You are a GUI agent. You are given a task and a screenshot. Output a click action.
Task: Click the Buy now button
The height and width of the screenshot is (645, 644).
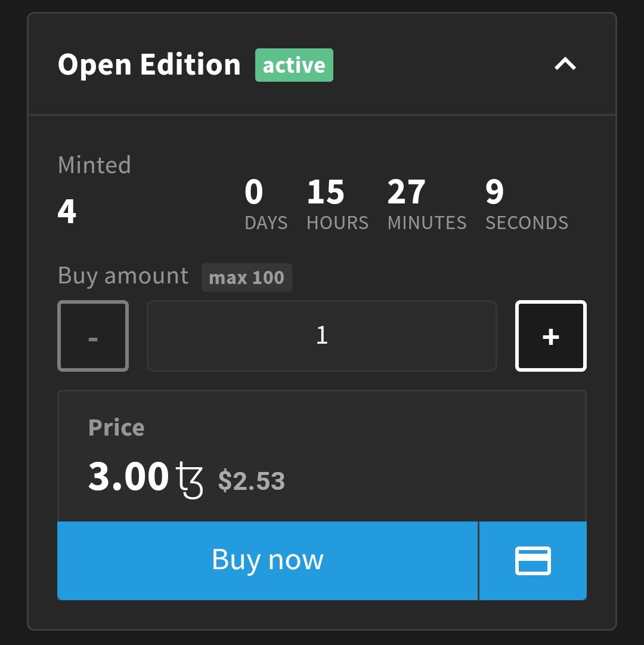click(x=268, y=560)
